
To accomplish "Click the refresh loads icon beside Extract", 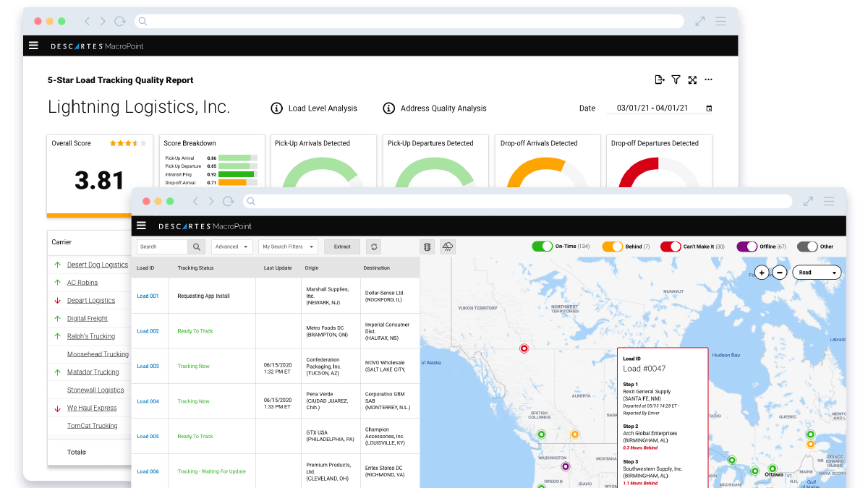I will (x=373, y=247).
